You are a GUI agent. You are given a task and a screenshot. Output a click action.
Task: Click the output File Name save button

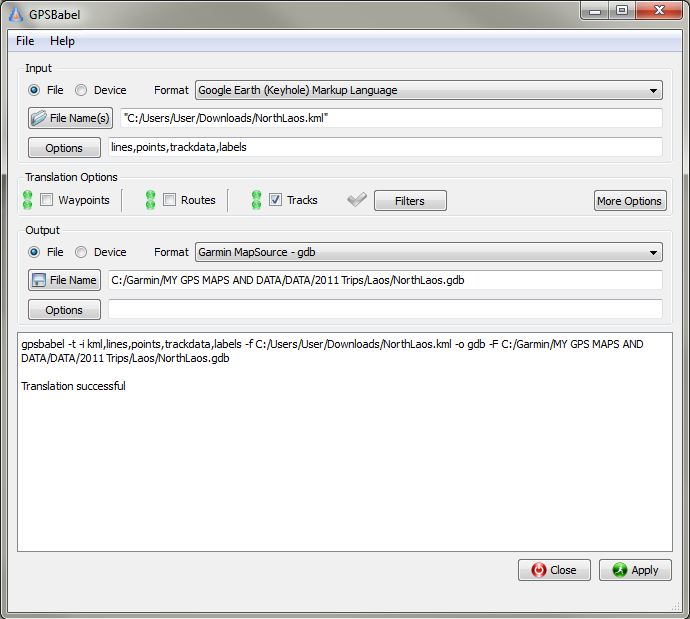pos(64,280)
